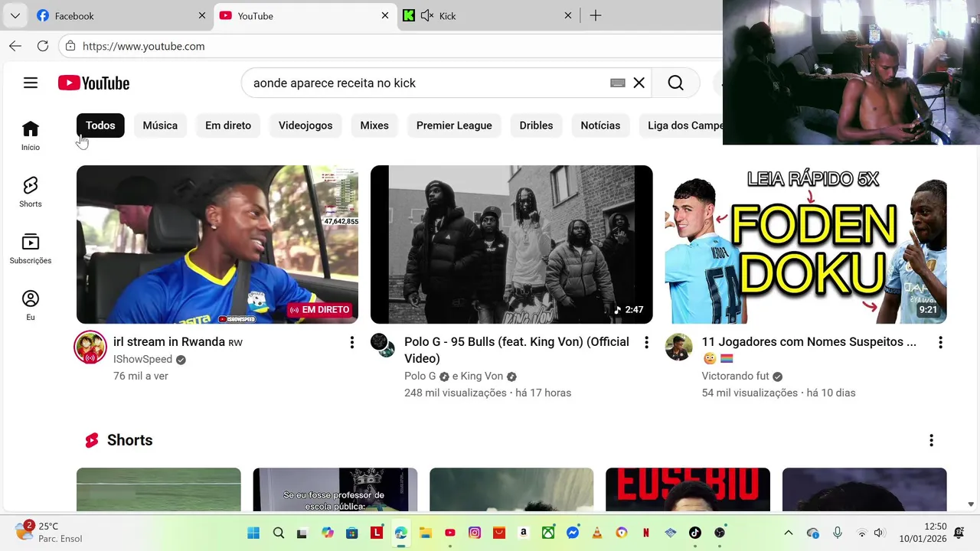Open the weather widget showing 25°C
The height and width of the screenshot is (551, 980).
click(47, 532)
